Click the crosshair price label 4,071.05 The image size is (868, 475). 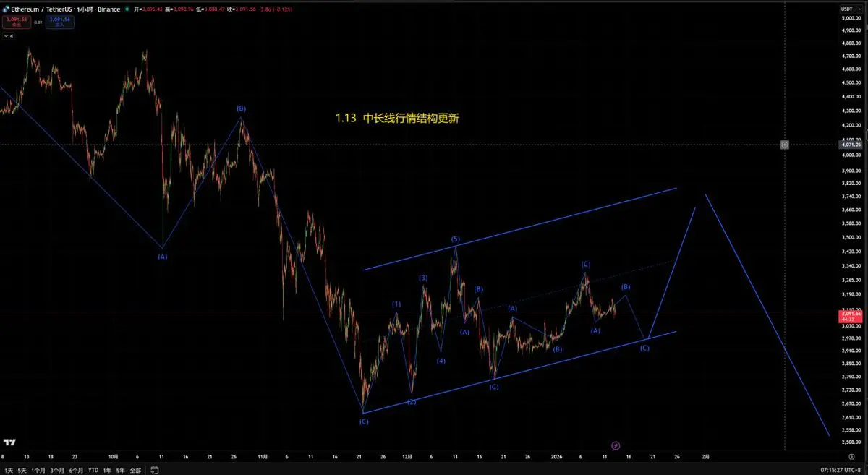[851, 145]
